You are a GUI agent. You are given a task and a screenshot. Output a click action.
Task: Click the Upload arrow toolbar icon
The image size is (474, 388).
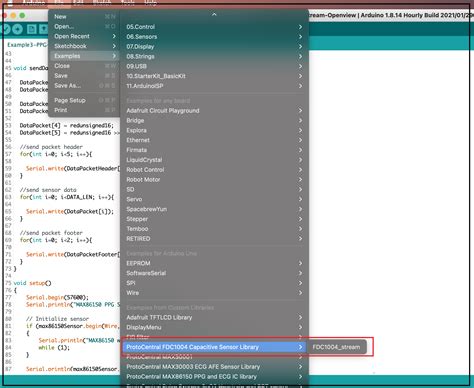pyautogui.click(x=17, y=29)
